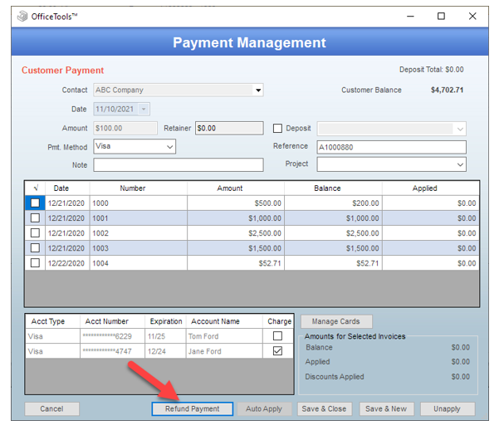Click the $200.00 balance cell
Viewport: 504px width, 440px height.
(x=333, y=203)
